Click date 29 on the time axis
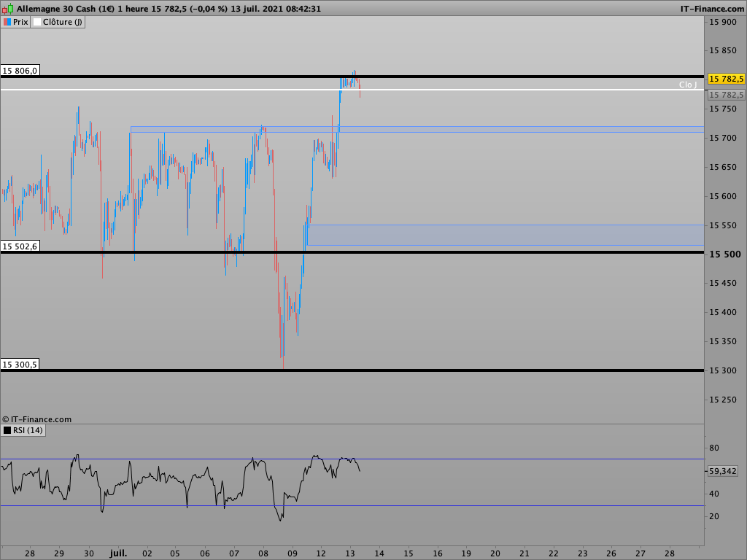Image resolution: width=747 pixels, height=560 pixels. 59,553
